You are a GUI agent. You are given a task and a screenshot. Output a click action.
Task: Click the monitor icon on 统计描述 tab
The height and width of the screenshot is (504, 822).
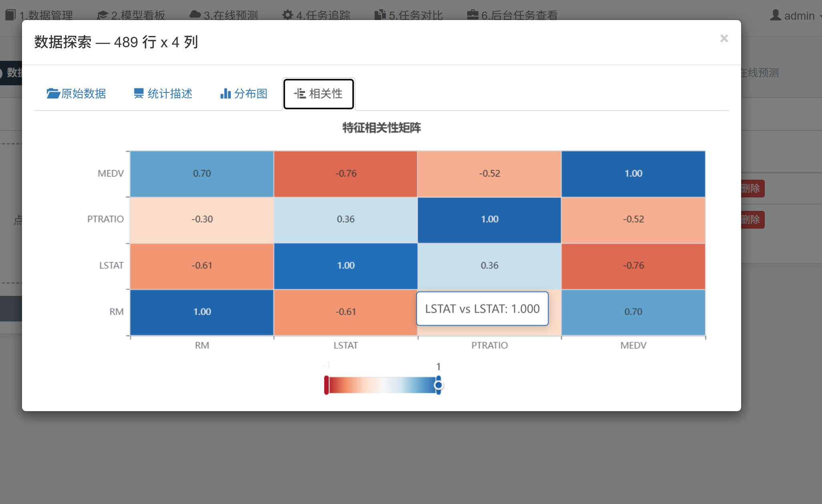(x=139, y=94)
